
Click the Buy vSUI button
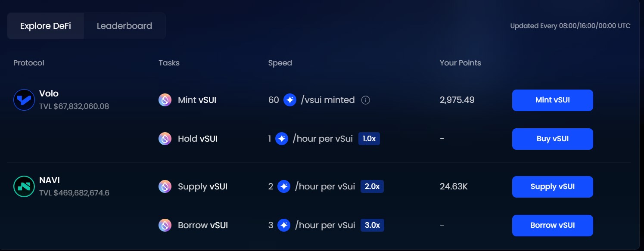pos(552,139)
